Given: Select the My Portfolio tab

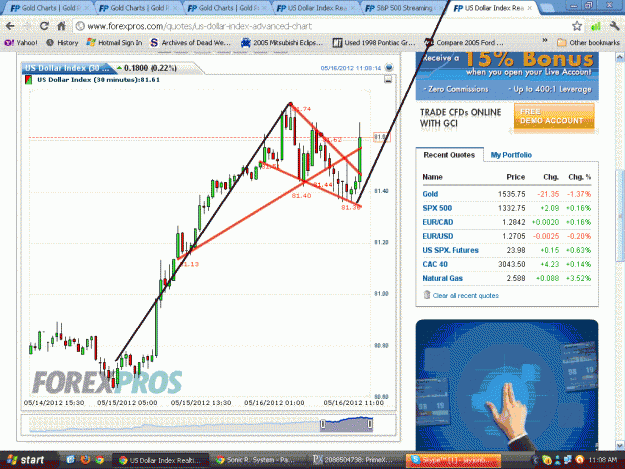Looking at the screenshot, I should coord(511,155).
